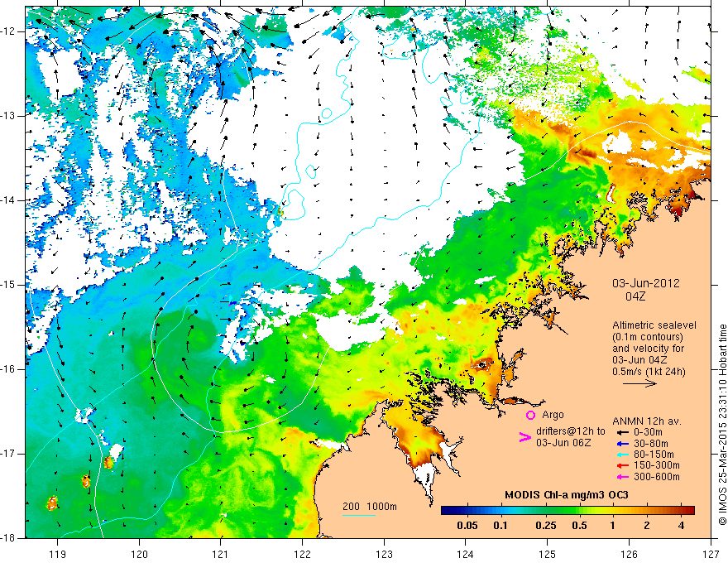The height and width of the screenshot is (563, 728).
Task: Click the 0.1 colorbar tick label
Action: click(500, 526)
